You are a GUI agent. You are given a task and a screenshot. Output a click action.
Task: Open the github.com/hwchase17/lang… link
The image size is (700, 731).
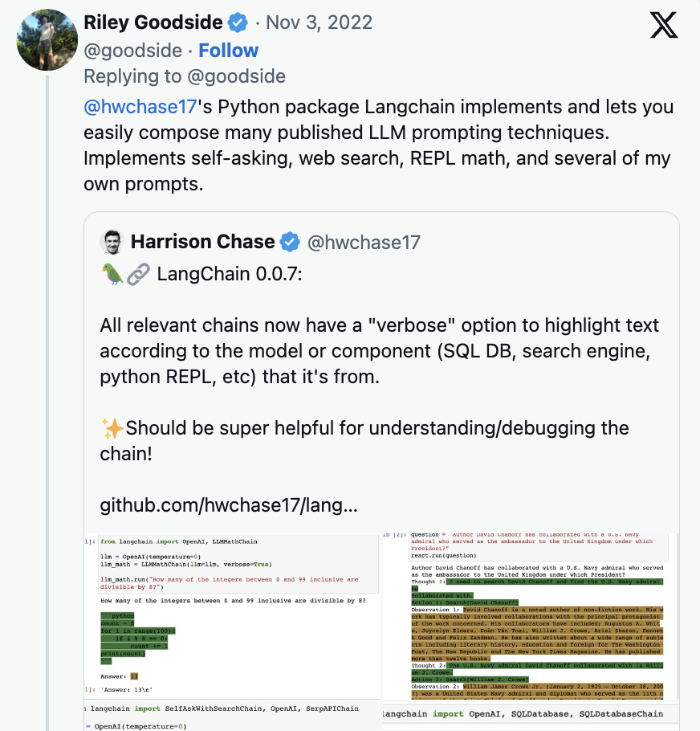[228, 506]
